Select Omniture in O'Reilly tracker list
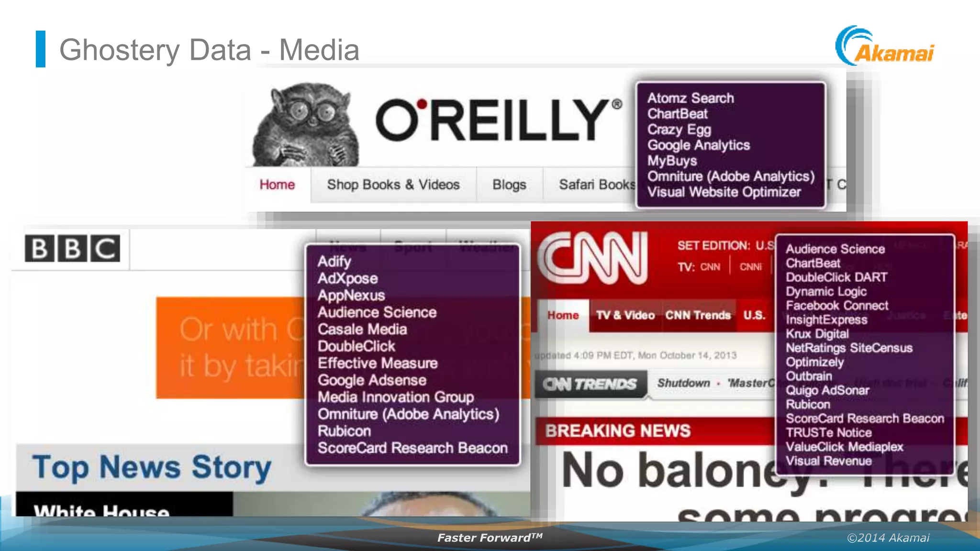This screenshot has width=980, height=551. click(x=731, y=176)
